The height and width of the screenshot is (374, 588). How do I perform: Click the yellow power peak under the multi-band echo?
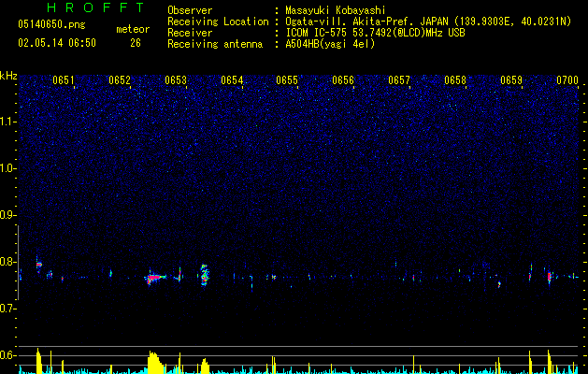pyautogui.click(x=205, y=366)
